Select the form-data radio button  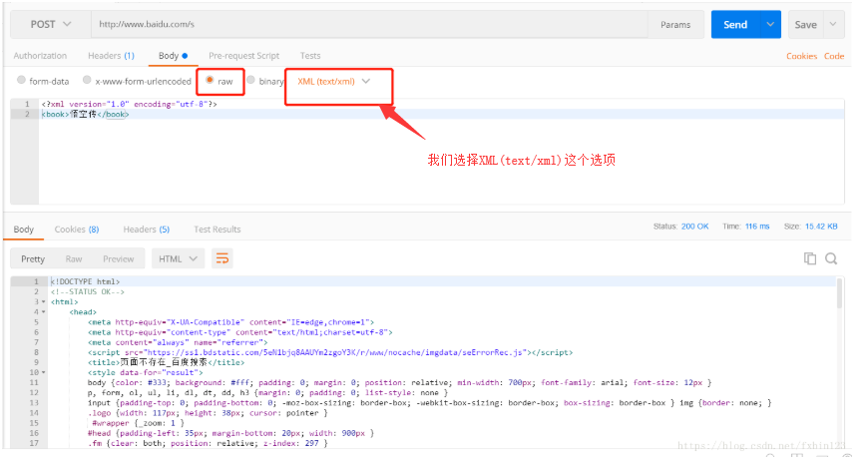tap(21, 80)
